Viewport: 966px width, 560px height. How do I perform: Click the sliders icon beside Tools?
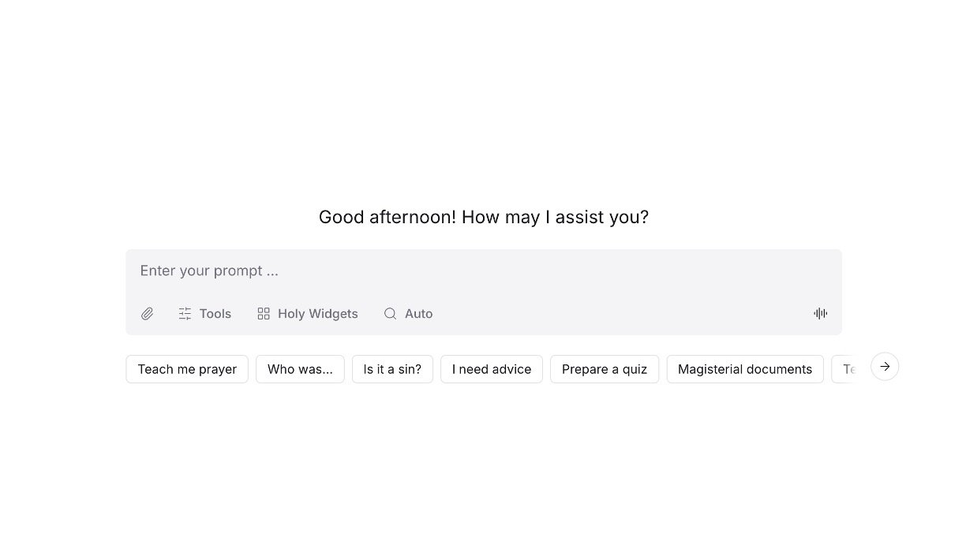[x=185, y=314]
